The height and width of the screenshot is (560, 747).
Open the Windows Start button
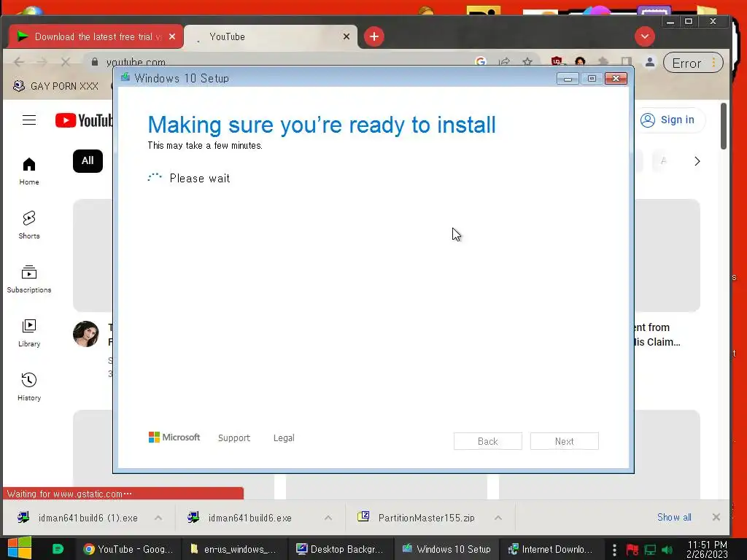[20, 548]
